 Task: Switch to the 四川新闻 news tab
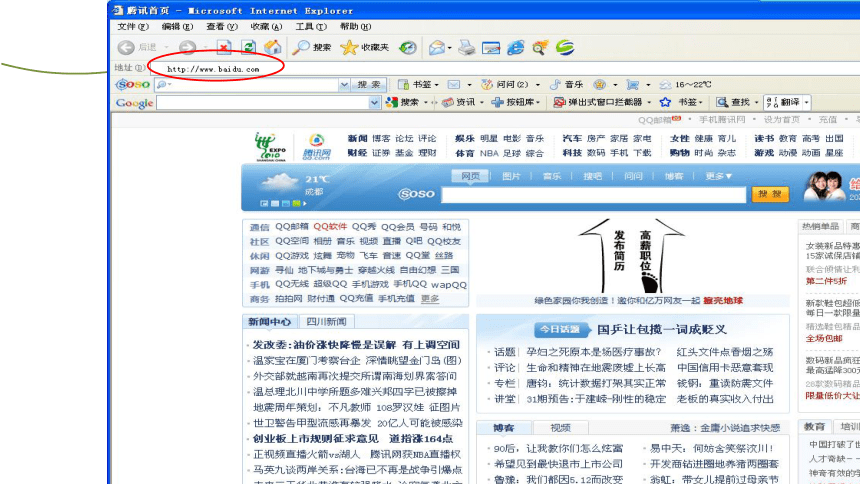(x=326, y=322)
